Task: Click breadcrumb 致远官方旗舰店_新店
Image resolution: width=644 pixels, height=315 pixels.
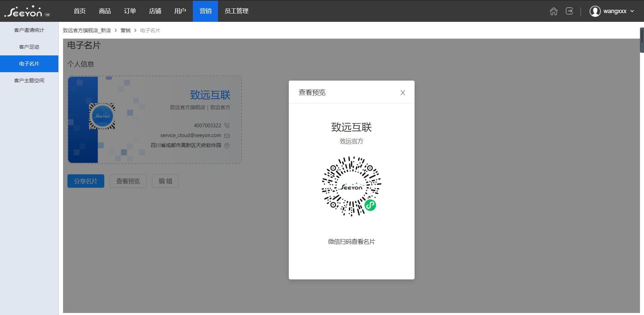Action: (x=87, y=31)
